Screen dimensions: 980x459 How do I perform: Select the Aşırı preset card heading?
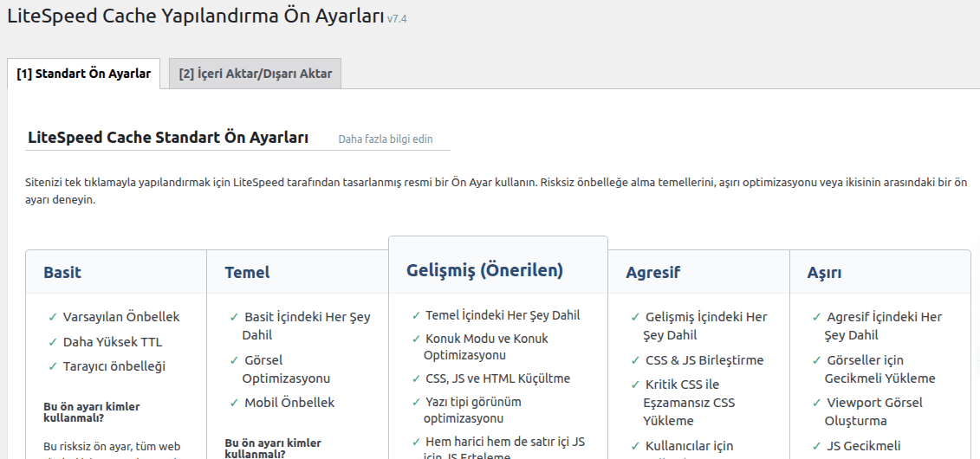824,272
